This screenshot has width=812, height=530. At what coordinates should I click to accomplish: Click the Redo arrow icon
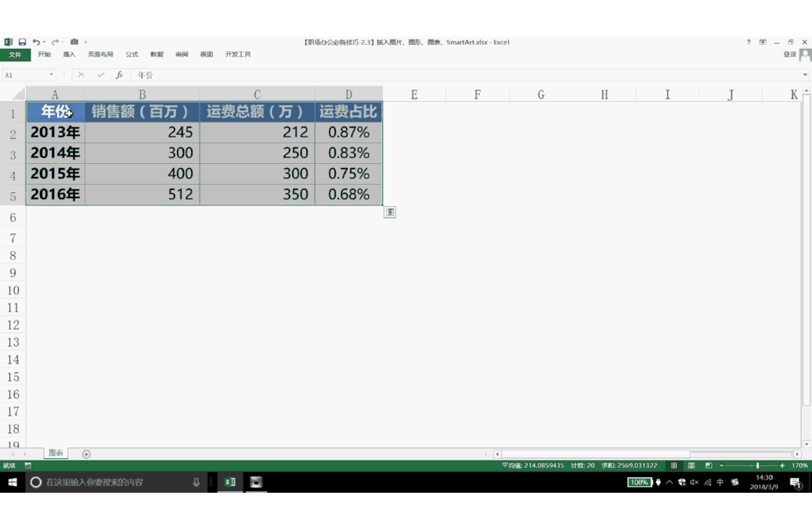(x=55, y=42)
